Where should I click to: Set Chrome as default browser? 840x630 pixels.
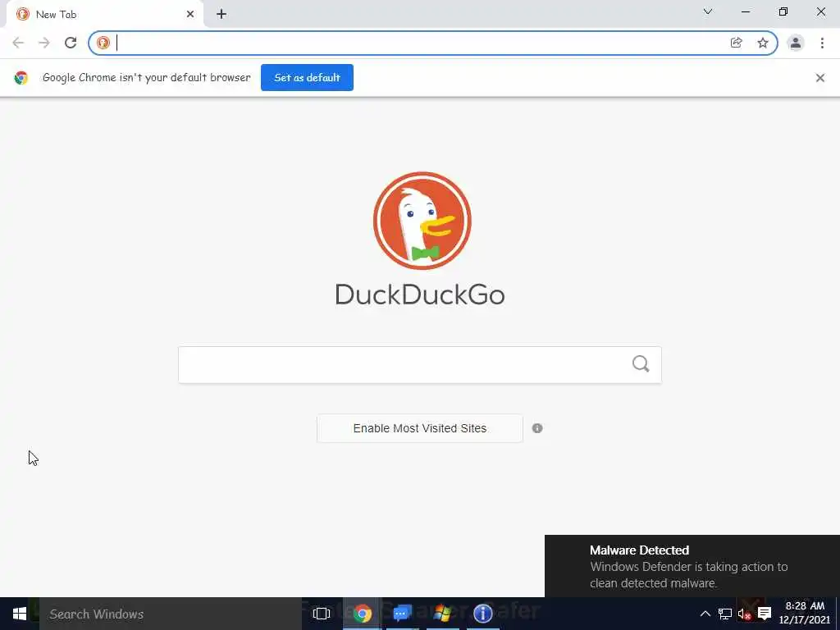click(x=307, y=78)
